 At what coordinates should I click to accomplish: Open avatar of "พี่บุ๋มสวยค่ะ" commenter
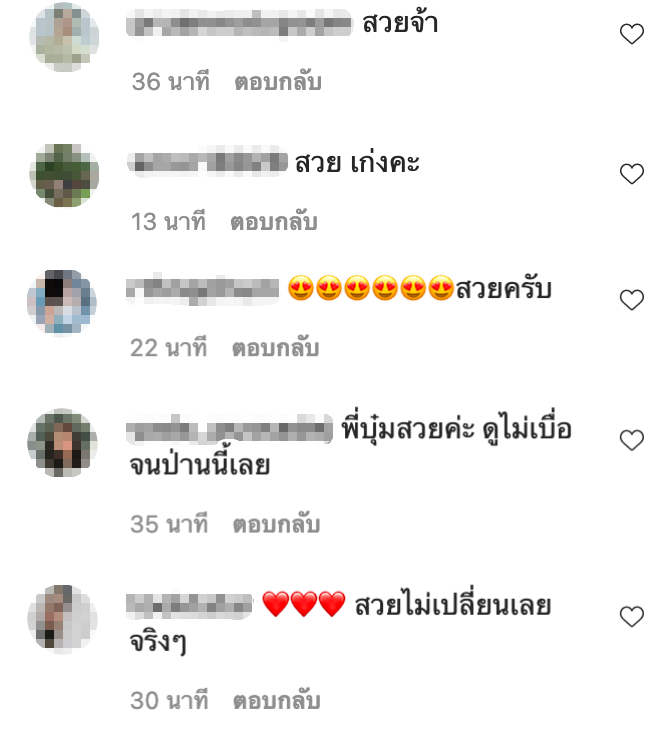[x=62, y=442]
